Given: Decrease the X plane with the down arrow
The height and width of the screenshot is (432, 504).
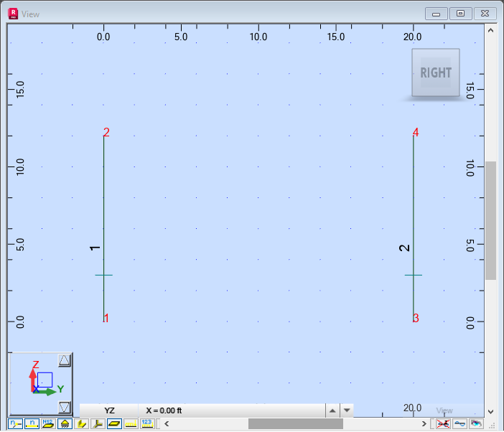Looking at the screenshot, I should click(x=347, y=410).
